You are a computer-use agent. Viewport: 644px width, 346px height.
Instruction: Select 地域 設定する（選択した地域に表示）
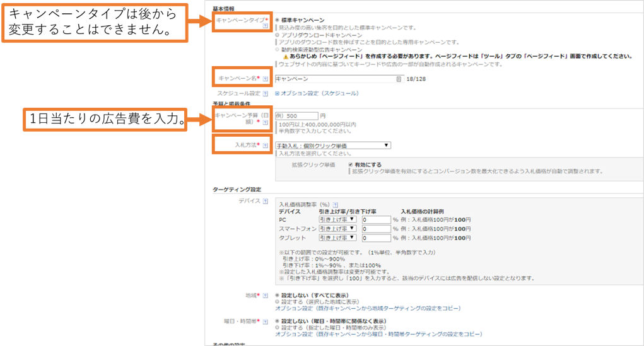pos(278,302)
